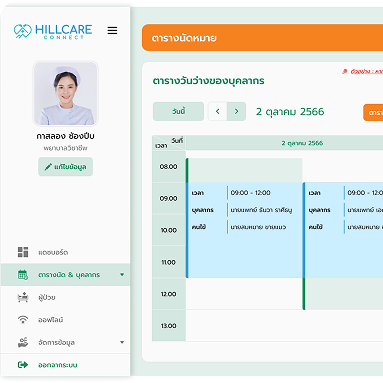The image size is (383, 383).
Task: Click the HillCare Connect heart logo
Action: (x=23, y=31)
